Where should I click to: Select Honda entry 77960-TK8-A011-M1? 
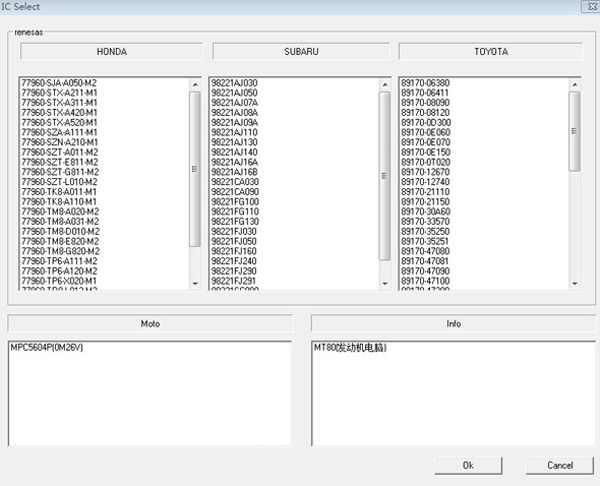(x=59, y=192)
